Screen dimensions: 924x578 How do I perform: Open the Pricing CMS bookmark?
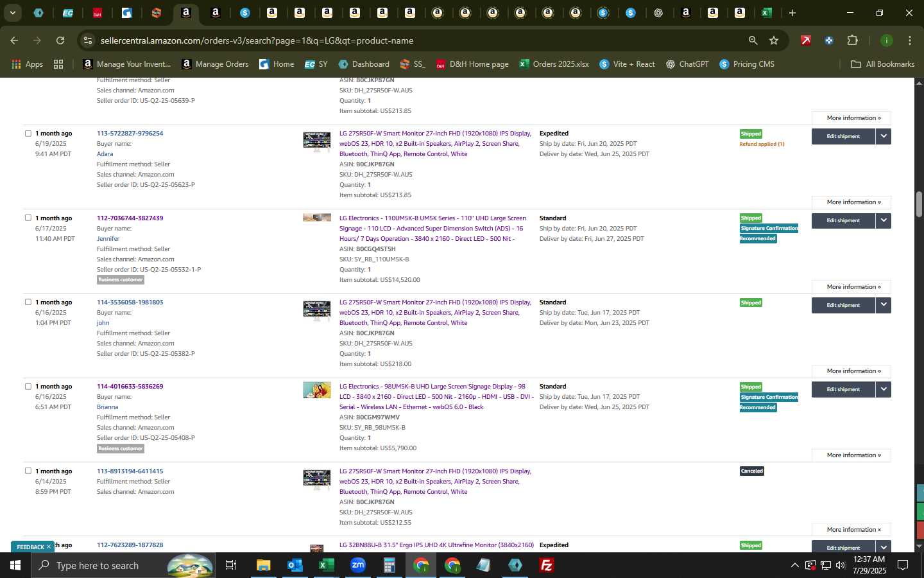pos(747,64)
